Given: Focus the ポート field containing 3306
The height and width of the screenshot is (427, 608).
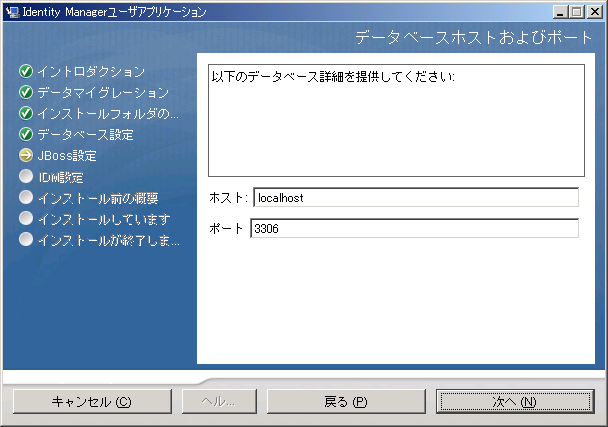Looking at the screenshot, I should coord(415,228).
